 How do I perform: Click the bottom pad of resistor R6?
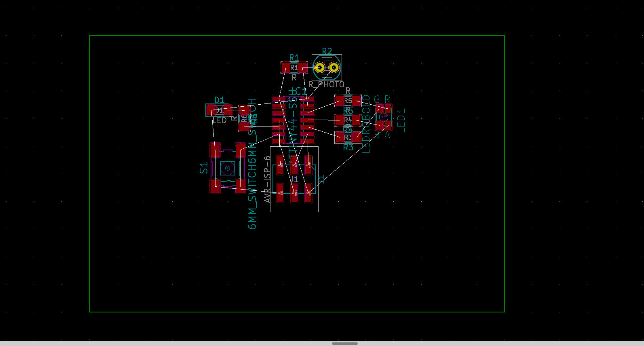pyautogui.click(x=244, y=127)
